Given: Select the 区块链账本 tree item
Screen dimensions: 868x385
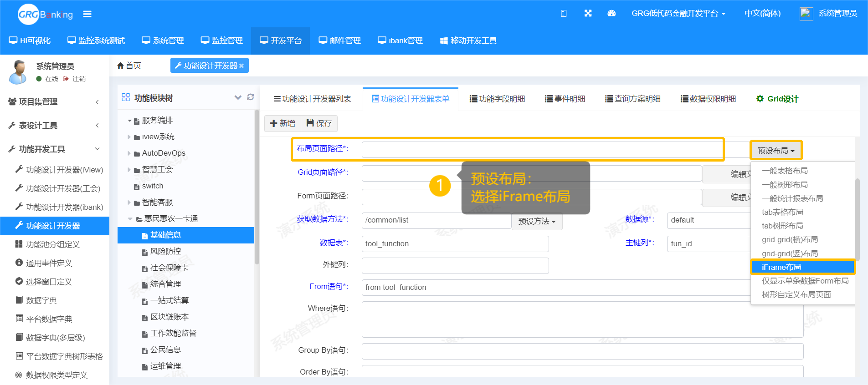Looking at the screenshot, I should pos(169,317).
